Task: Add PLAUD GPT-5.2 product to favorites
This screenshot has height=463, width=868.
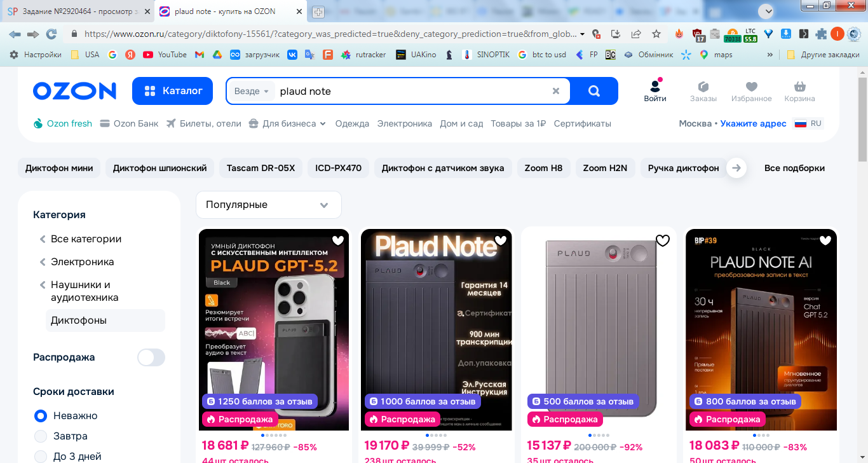Action: [x=338, y=240]
